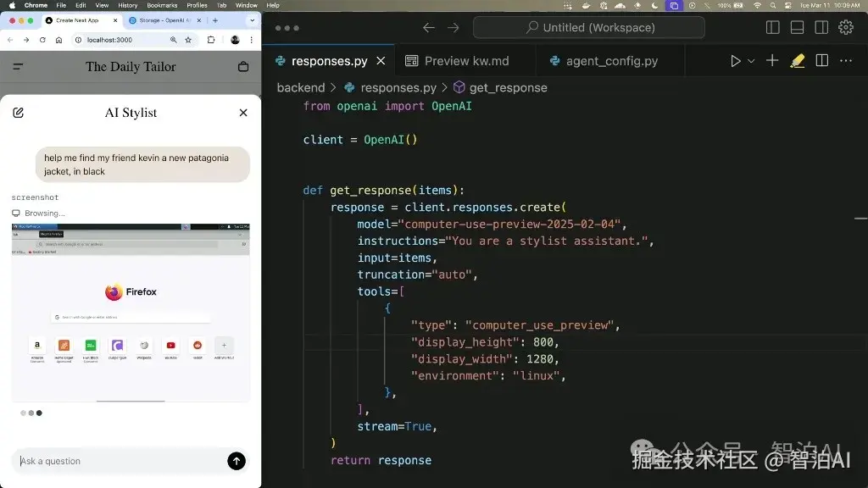Toggle the primary sidebar layout icon
This screenshot has width=868, height=488.
pyautogui.click(x=773, y=27)
